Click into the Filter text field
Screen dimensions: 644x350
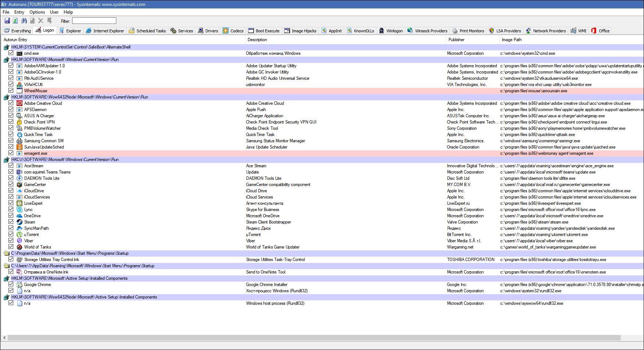coord(94,21)
